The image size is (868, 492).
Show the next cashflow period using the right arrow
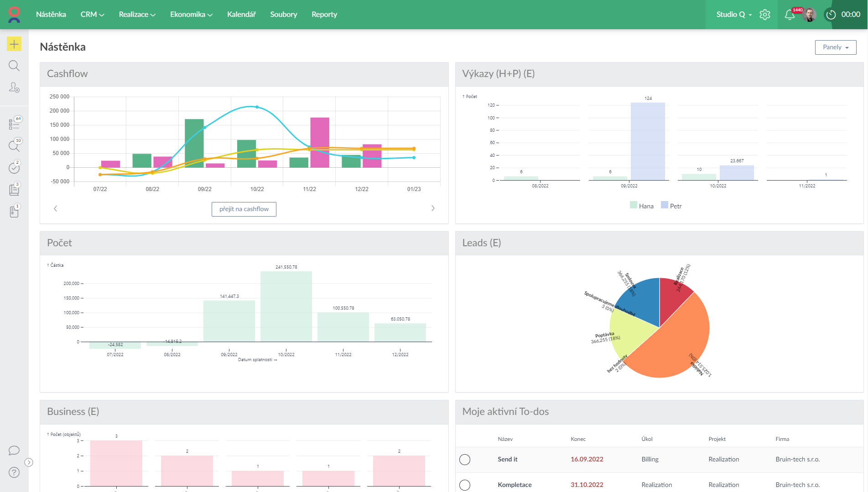click(x=433, y=208)
